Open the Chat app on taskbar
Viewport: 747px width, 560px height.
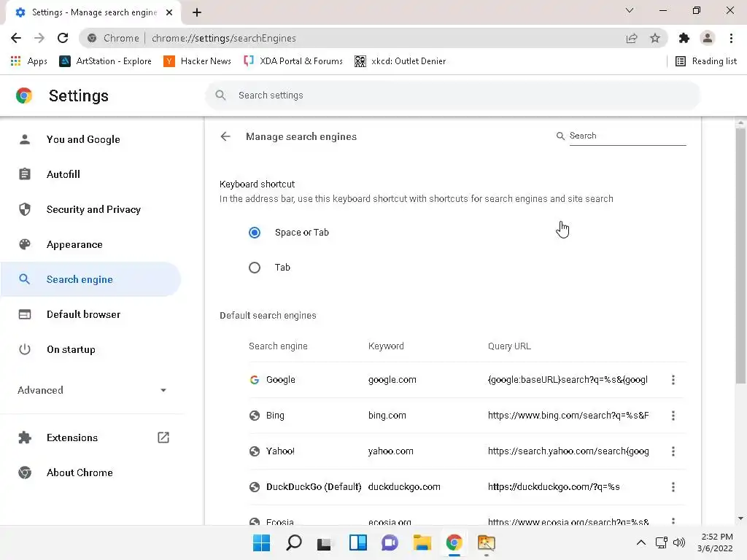tap(390, 542)
